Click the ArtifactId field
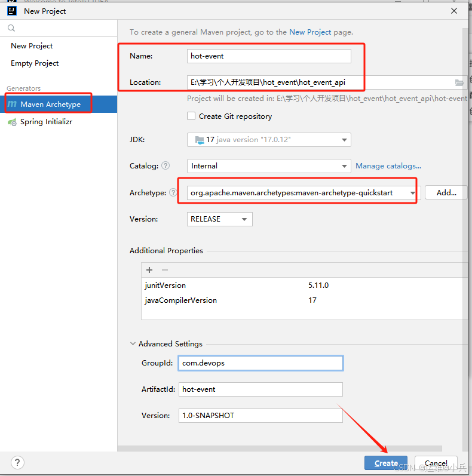 (260, 389)
